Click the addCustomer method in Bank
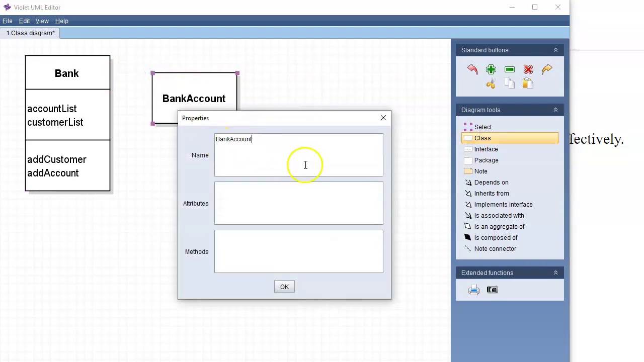 57,159
